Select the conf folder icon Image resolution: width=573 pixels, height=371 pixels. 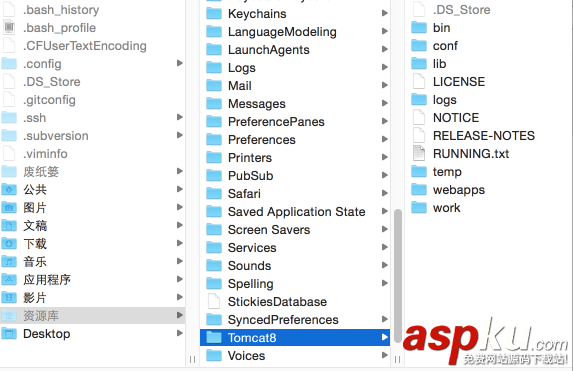(419, 46)
